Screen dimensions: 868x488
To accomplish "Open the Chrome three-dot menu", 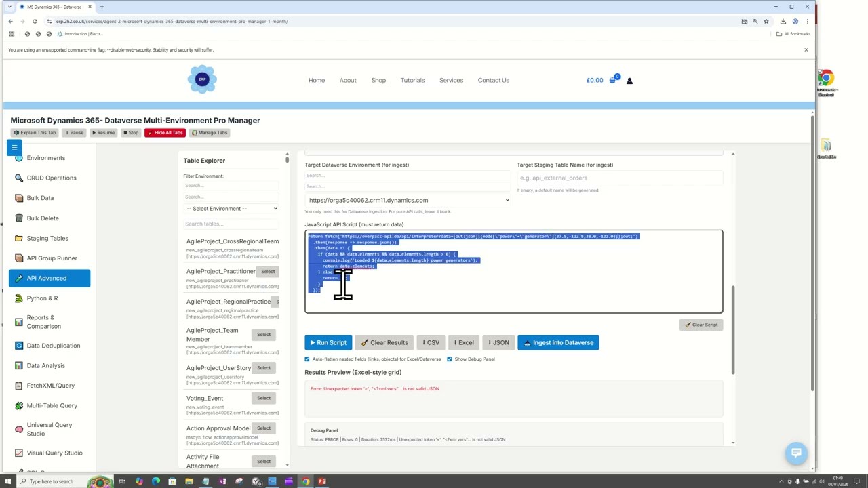I will (807, 21).
